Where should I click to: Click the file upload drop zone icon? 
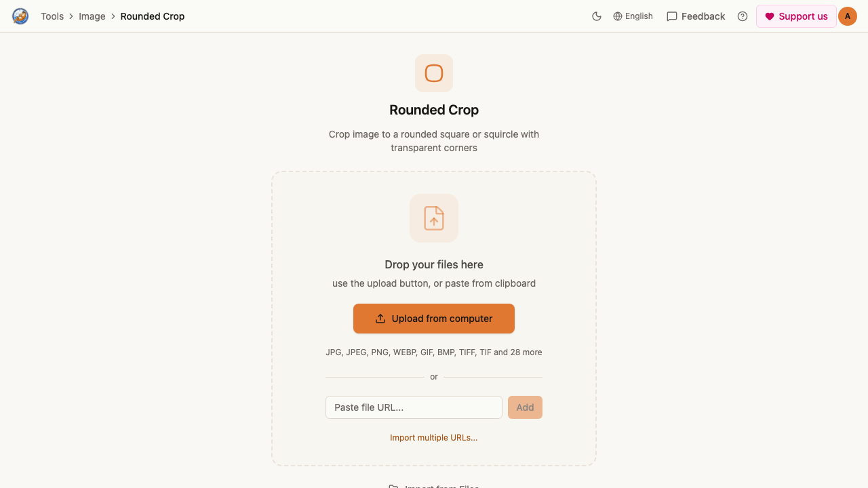point(434,218)
